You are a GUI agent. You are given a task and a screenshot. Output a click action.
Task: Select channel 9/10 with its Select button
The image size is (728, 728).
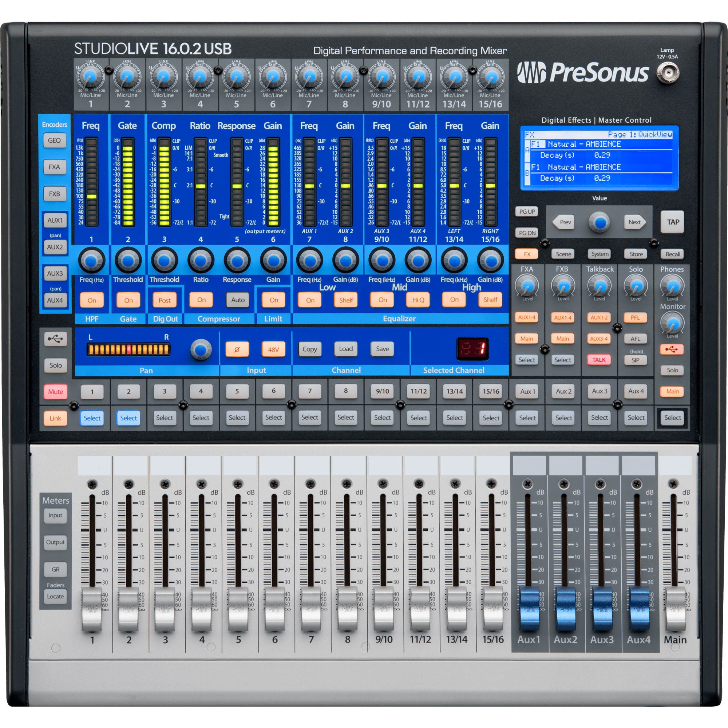382,418
